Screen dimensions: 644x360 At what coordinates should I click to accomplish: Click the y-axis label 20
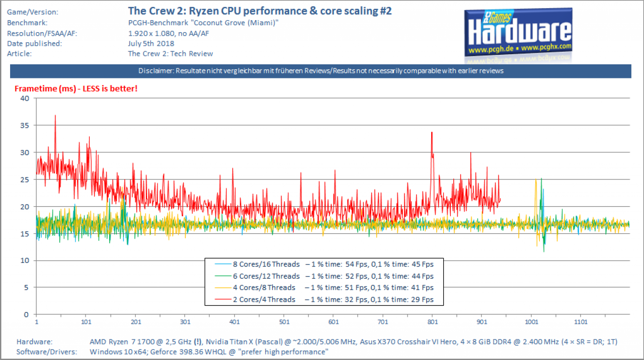(25, 207)
